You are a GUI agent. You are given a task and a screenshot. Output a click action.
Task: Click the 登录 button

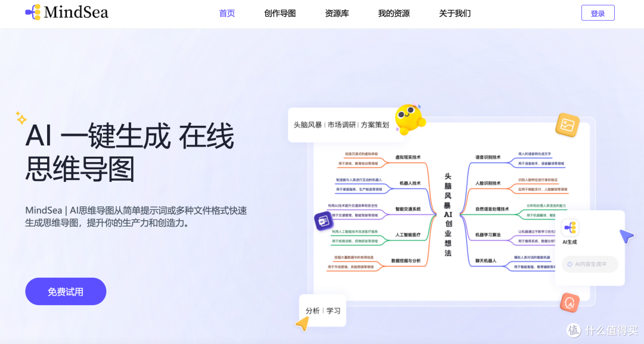point(597,13)
